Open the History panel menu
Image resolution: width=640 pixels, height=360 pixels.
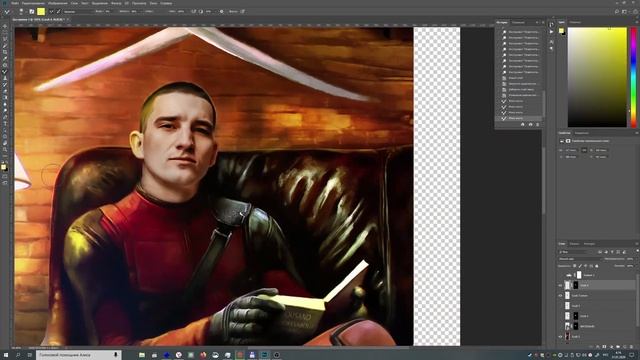coord(542,22)
